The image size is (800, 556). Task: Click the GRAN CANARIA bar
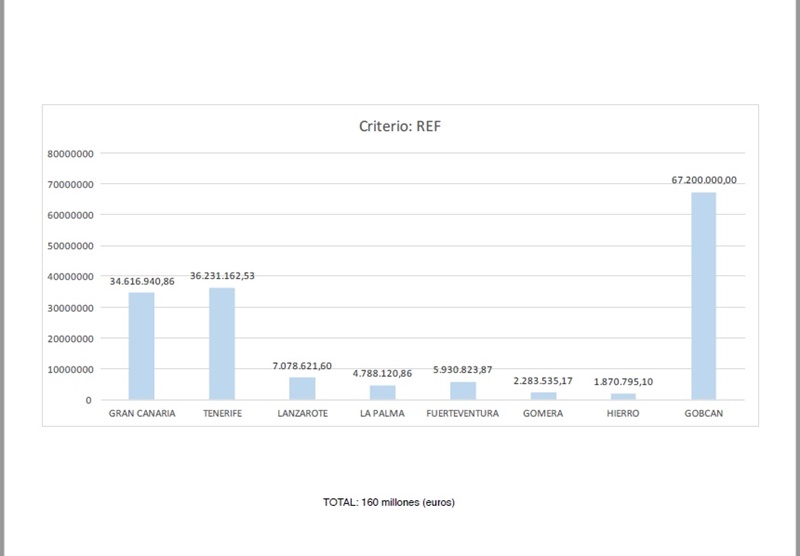click(x=141, y=345)
